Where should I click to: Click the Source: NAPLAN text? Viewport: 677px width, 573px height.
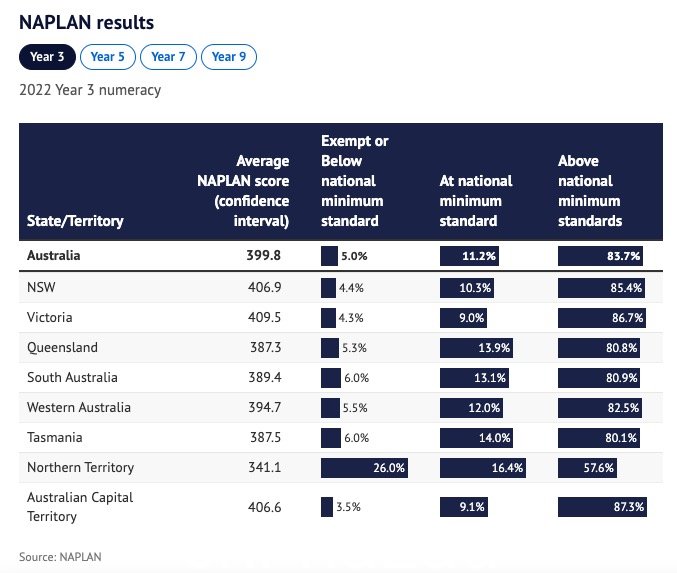tap(60, 557)
